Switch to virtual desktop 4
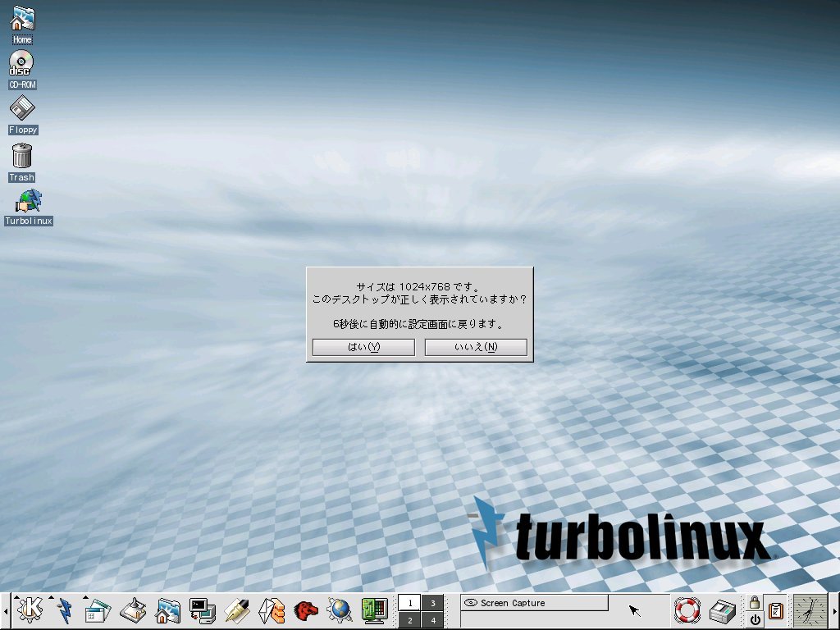Viewport: 840px width, 630px height. point(433,620)
